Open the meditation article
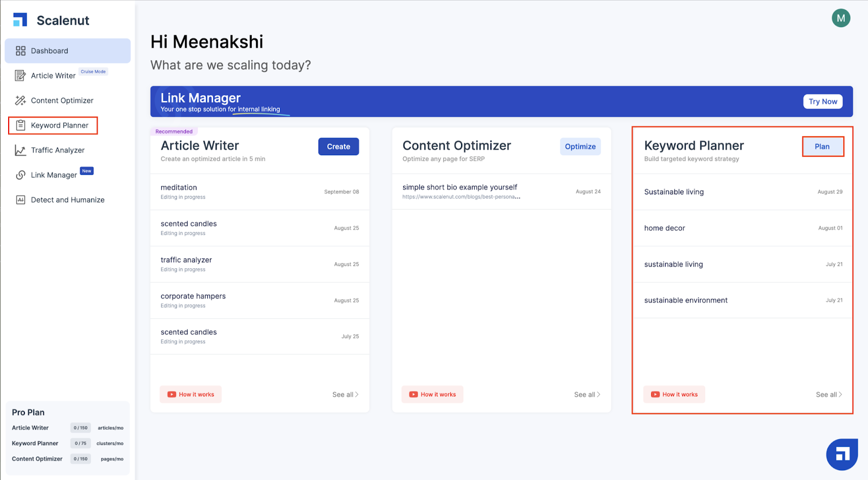 [x=260, y=192]
